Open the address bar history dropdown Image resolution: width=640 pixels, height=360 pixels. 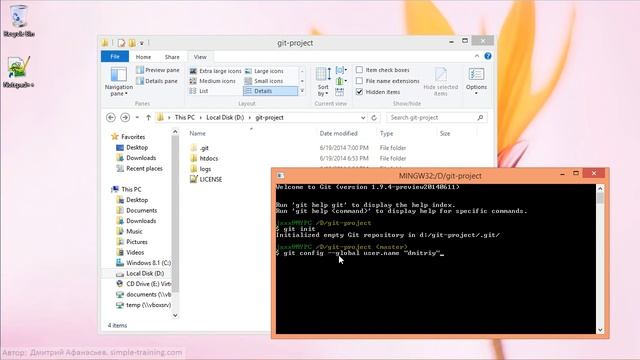[363, 118]
